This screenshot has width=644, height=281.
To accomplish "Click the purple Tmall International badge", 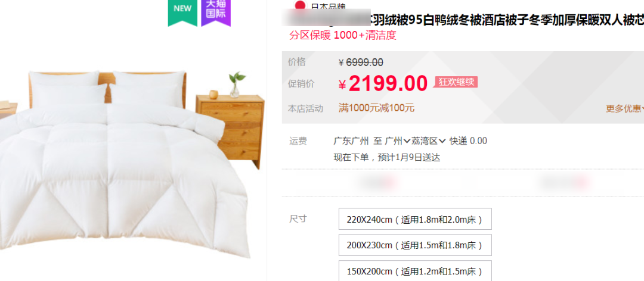I will (x=216, y=11).
